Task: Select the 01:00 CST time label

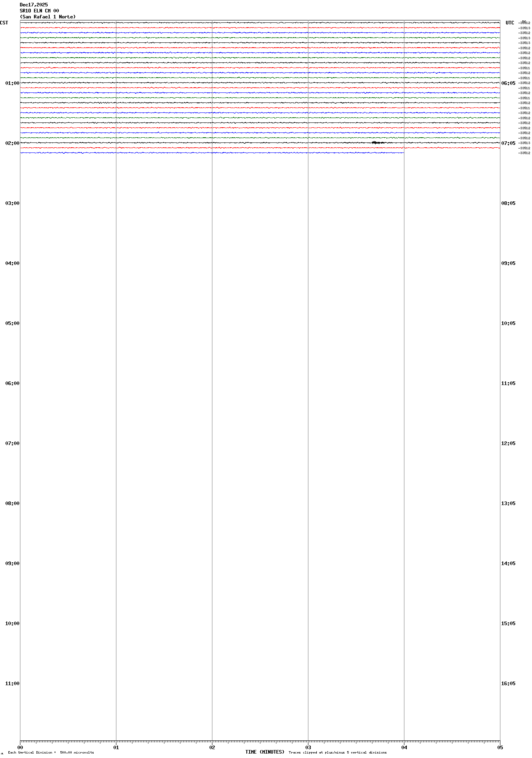Action: point(12,83)
